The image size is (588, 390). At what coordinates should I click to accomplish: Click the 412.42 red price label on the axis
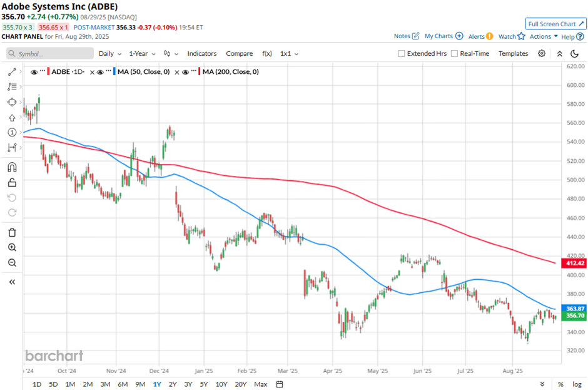click(574, 263)
